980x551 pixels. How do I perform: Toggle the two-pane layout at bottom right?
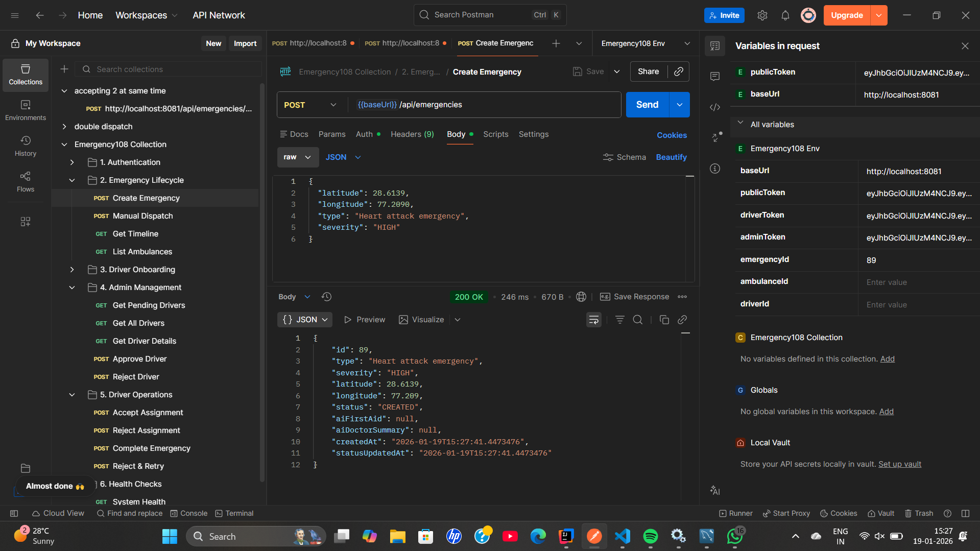tap(965, 513)
